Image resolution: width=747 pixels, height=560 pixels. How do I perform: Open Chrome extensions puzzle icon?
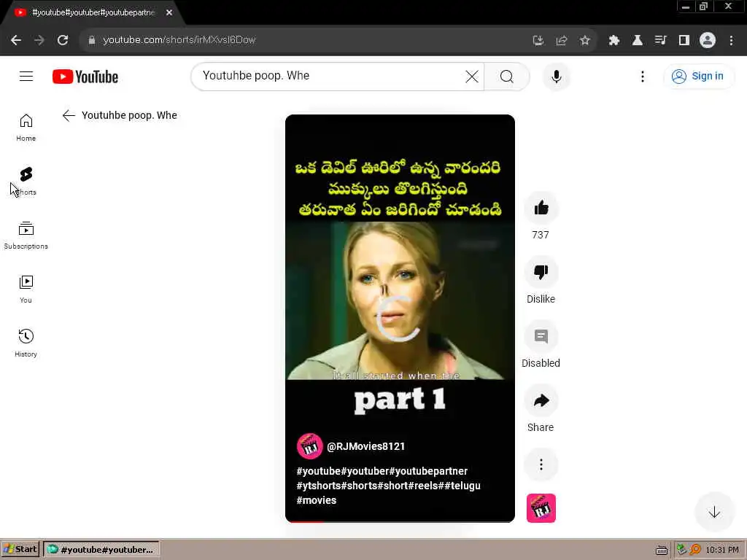point(614,41)
